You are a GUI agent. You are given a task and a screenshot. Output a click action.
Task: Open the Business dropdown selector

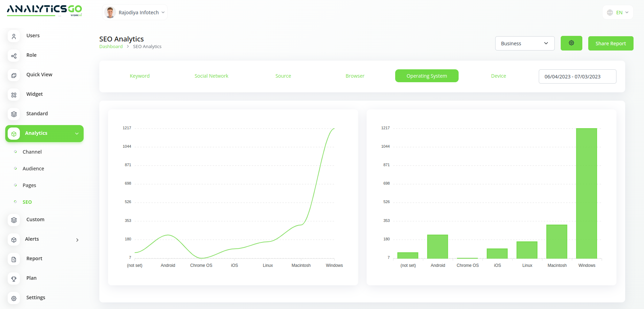coord(524,44)
